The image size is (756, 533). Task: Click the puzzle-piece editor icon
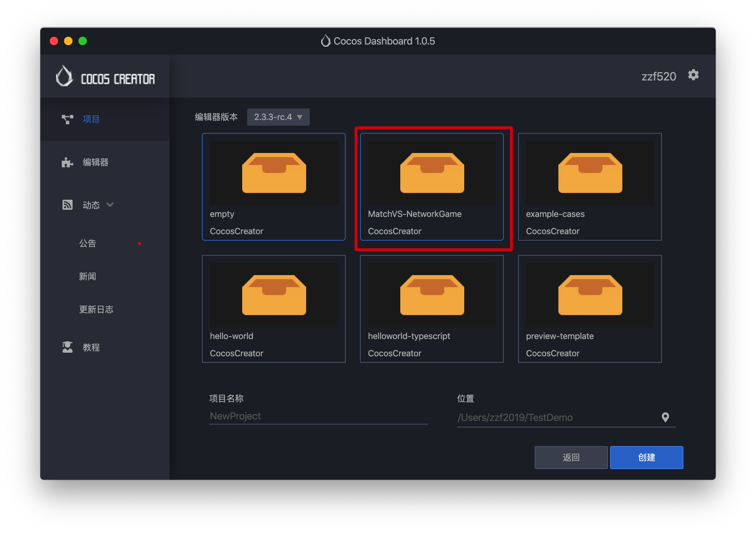(x=67, y=162)
